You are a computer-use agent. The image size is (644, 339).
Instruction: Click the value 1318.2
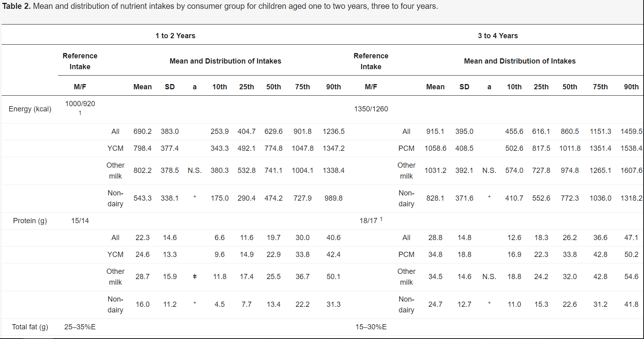[x=632, y=198]
